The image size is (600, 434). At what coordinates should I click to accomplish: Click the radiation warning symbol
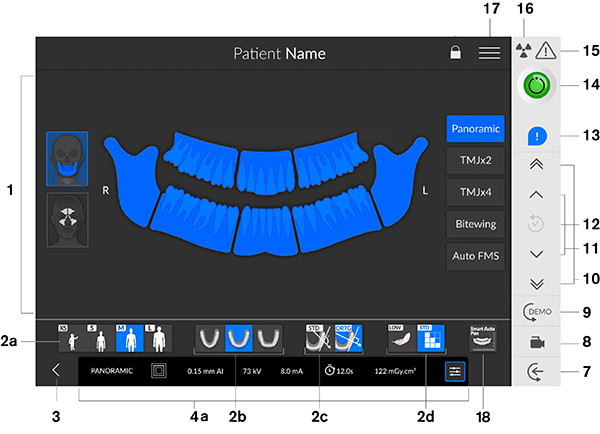[x=523, y=50]
